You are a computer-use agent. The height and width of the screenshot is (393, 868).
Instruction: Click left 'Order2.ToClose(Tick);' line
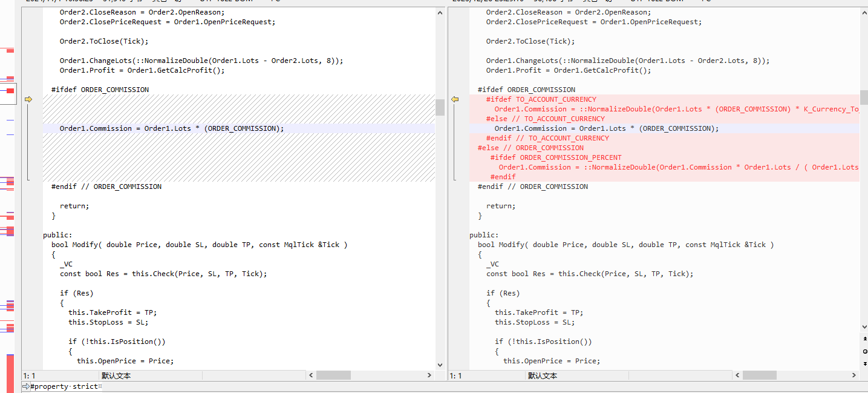pyautogui.click(x=104, y=41)
